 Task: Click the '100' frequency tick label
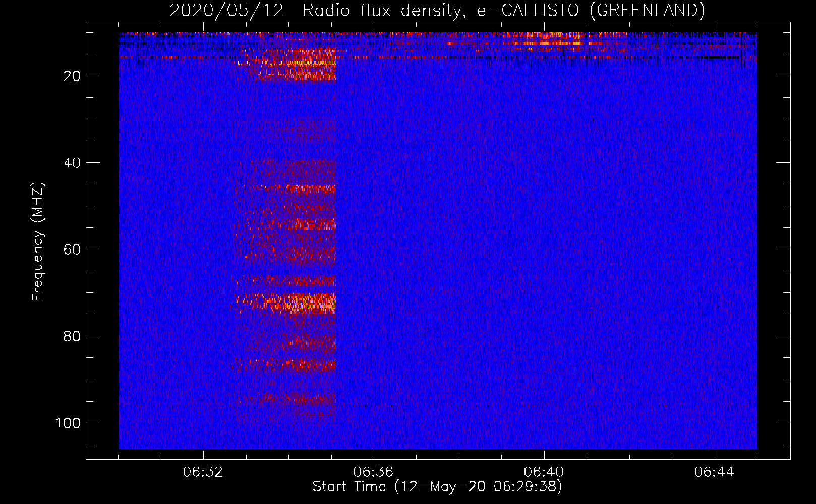tap(68, 423)
